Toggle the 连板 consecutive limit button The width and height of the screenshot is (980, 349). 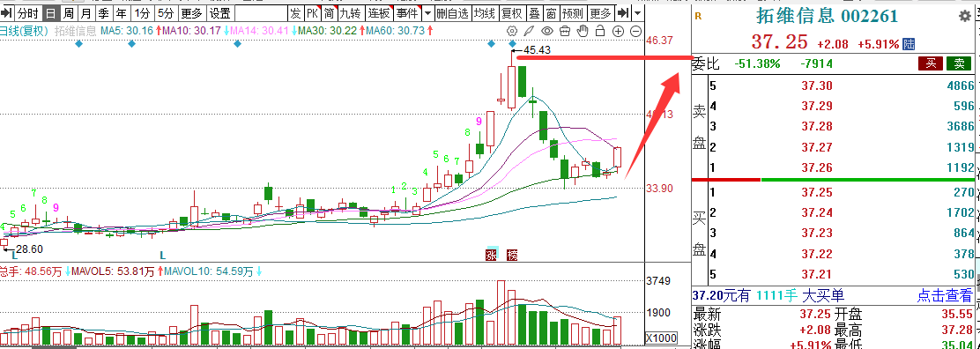pyautogui.click(x=379, y=13)
